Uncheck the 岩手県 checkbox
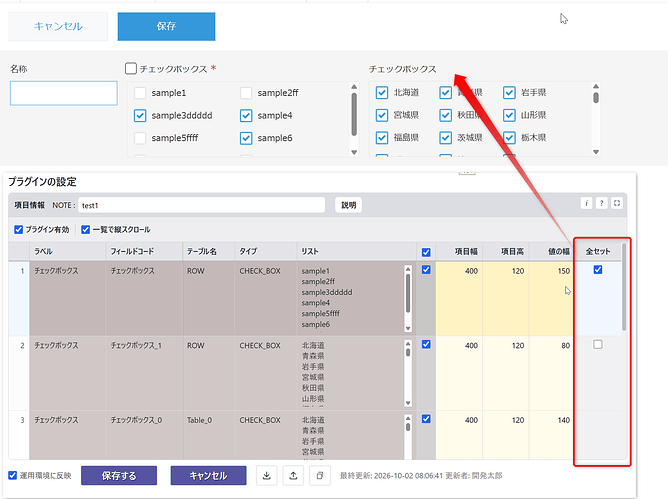 pos(509,92)
